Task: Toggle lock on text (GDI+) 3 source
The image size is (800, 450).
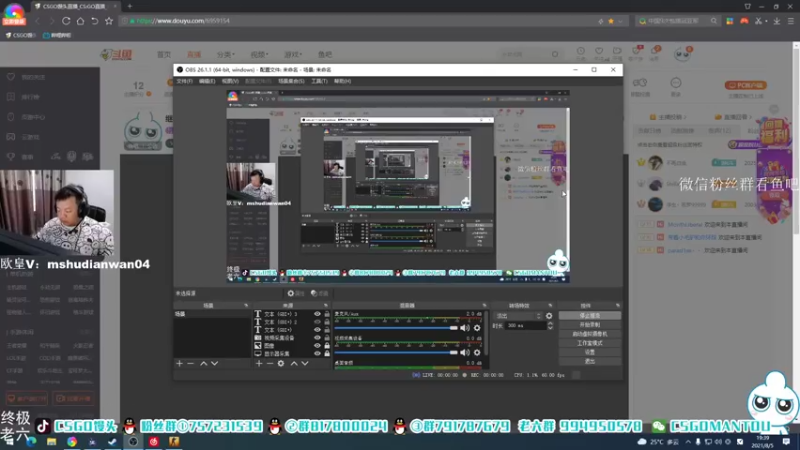Action: point(327,314)
